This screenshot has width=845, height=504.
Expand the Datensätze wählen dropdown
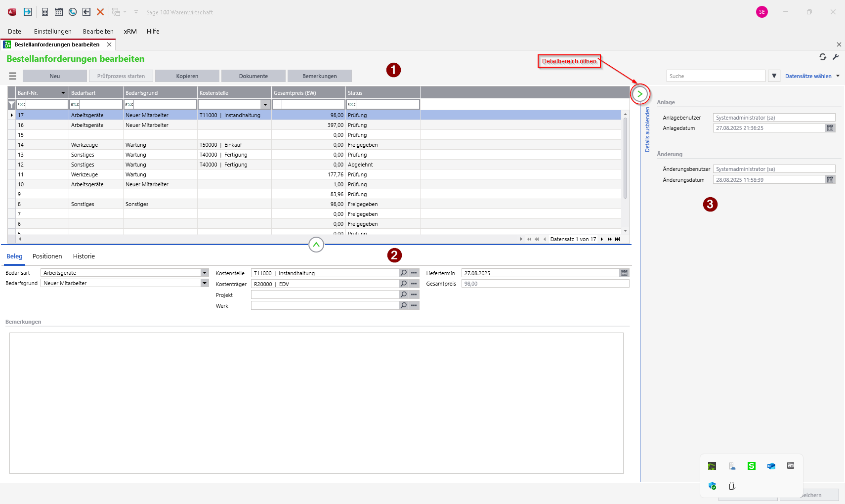pos(838,76)
